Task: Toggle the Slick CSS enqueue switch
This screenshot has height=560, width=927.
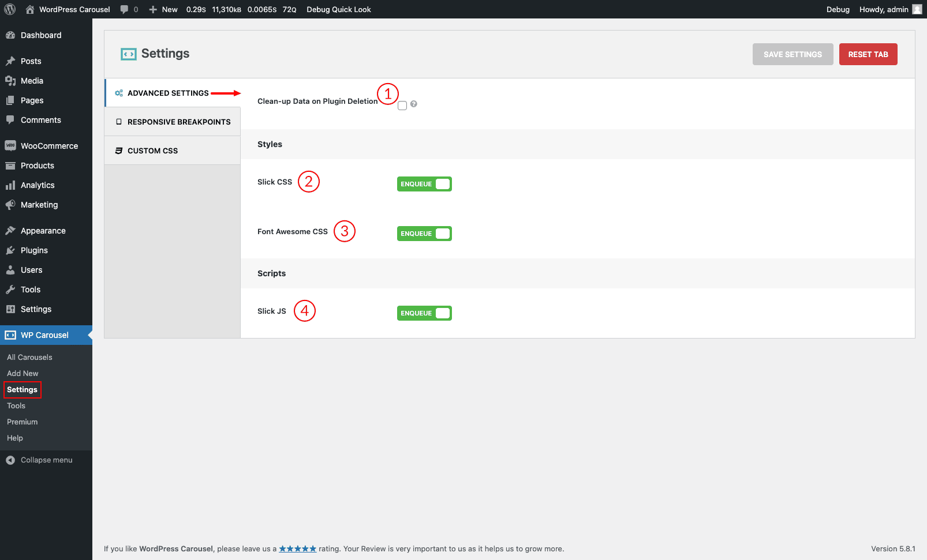Action: [x=424, y=184]
